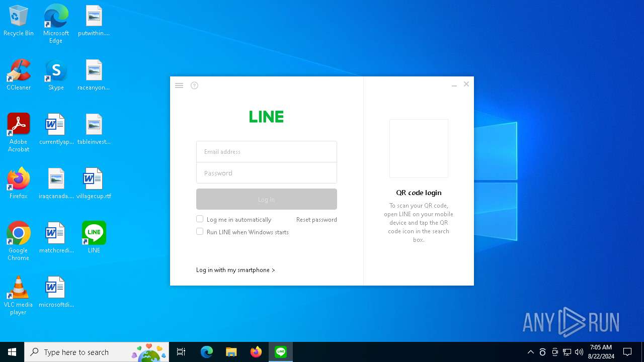644x362 pixels.
Task: Select the Firefox desktop shortcut
Action: pyautogui.click(x=19, y=184)
